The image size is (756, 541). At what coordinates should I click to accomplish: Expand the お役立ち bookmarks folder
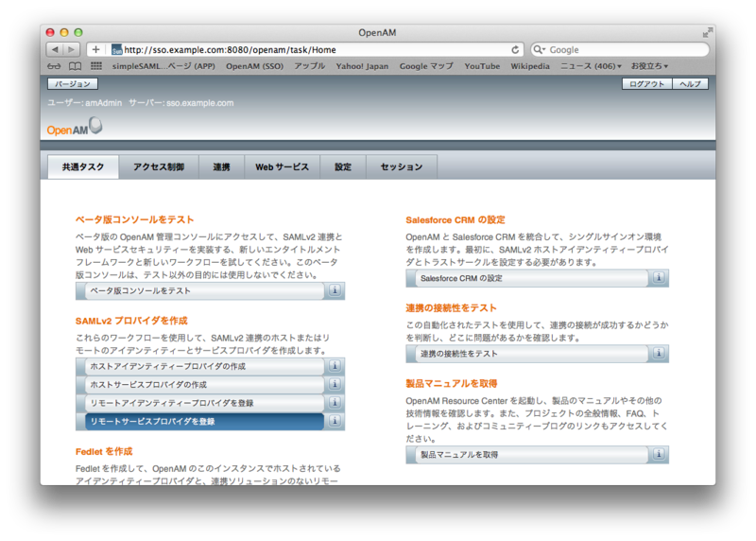[651, 66]
